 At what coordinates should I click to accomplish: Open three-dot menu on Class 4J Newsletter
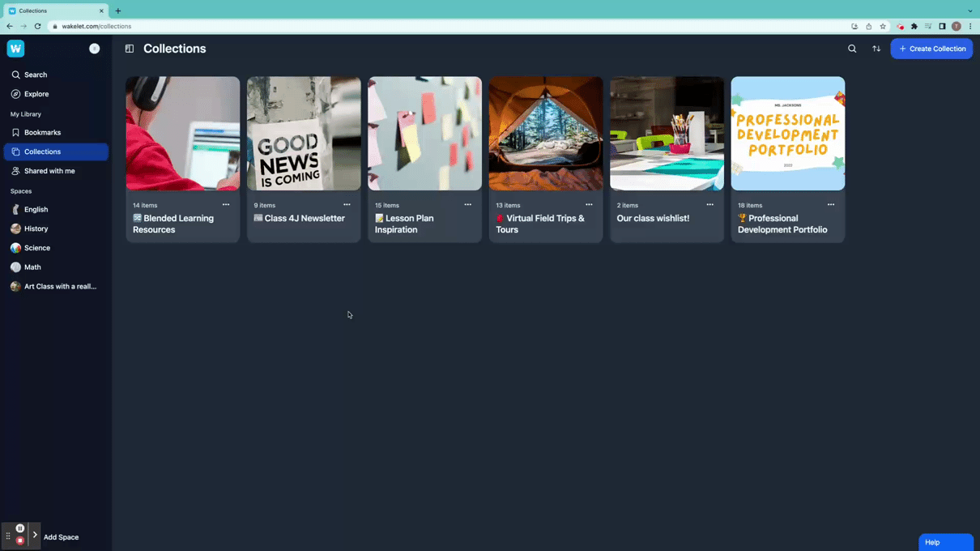pyautogui.click(x=347, y=205)
